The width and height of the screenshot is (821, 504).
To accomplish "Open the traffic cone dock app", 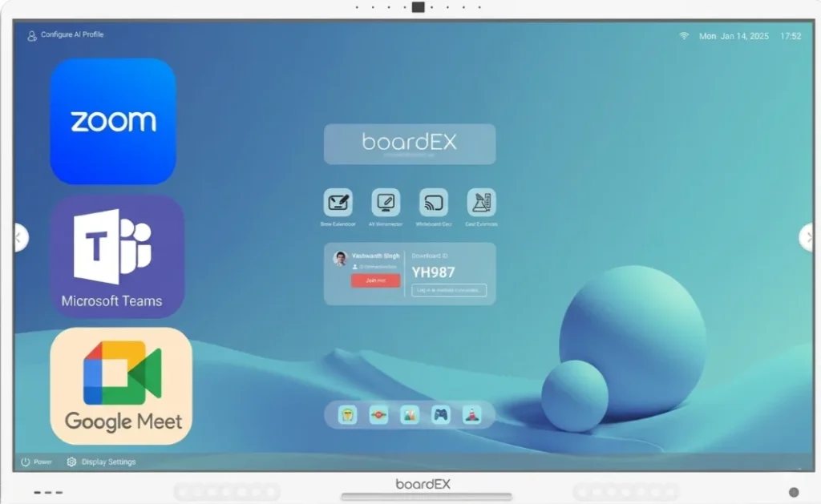I will tap(471, 415).
